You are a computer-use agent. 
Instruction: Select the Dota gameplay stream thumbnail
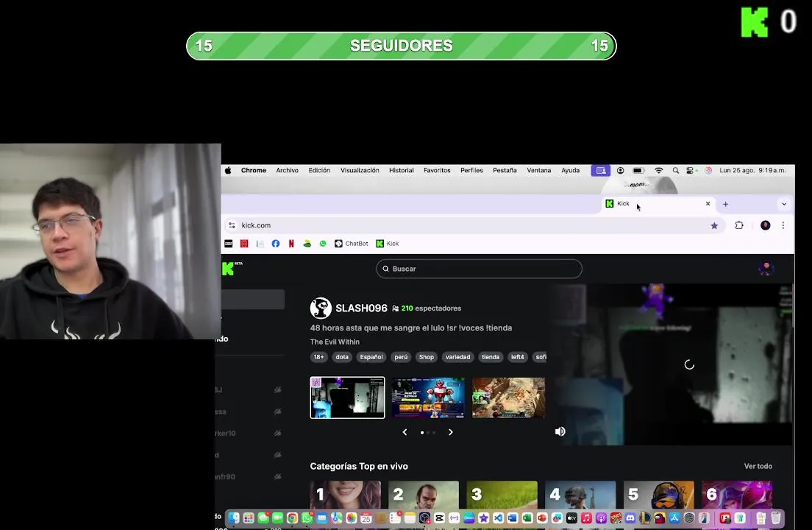508,397
